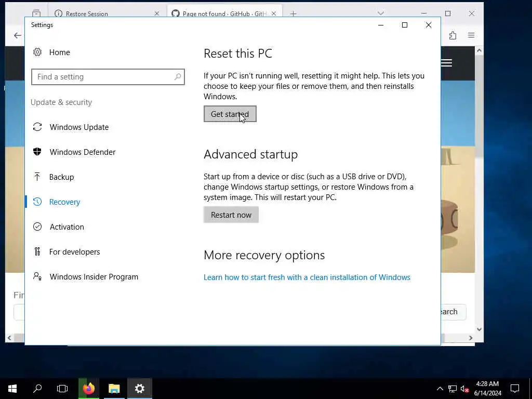
Task: Click the Recovery clock icon
Action: click(37, 202)
